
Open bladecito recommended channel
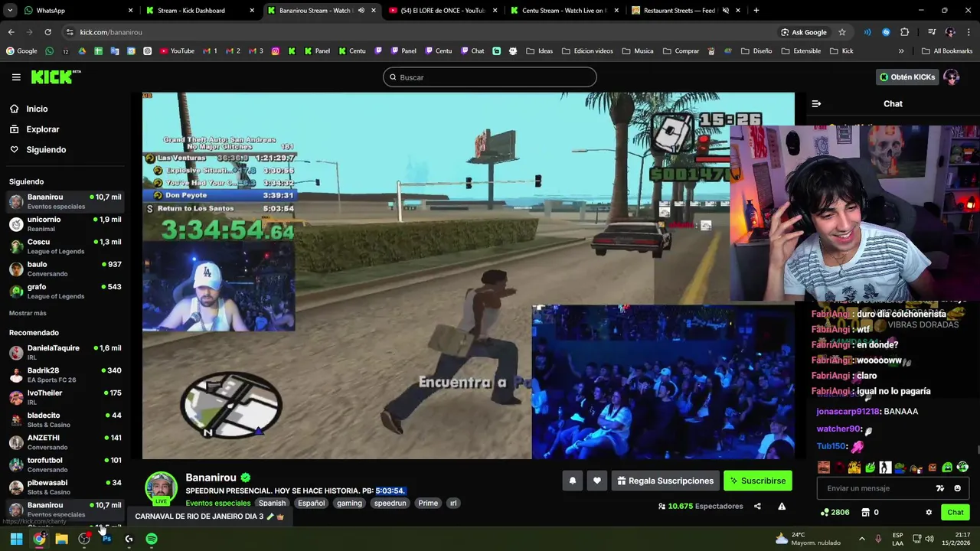(x=64, y=419)
